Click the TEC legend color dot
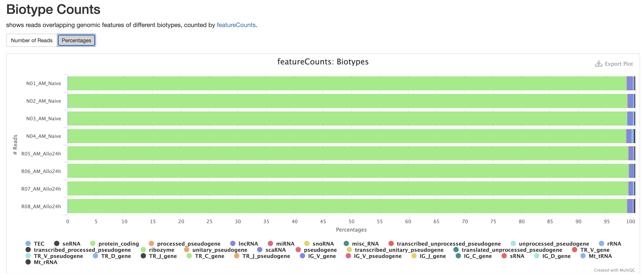The height and width of the screenshot is (274, 644). pyautogui.click(x=28, y=243)
